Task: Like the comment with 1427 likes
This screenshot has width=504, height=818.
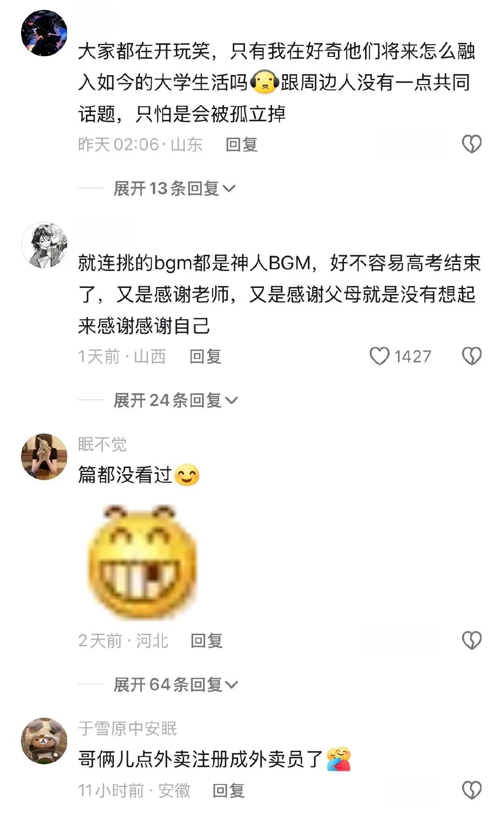Action: coord(379,357)
